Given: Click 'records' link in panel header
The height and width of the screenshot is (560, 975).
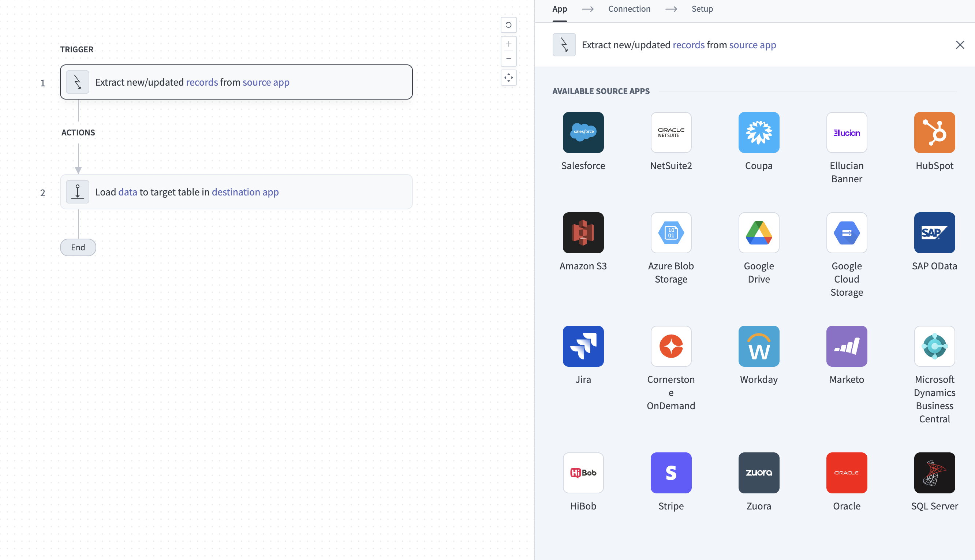Looking at the screenshot, I should 688,45.
